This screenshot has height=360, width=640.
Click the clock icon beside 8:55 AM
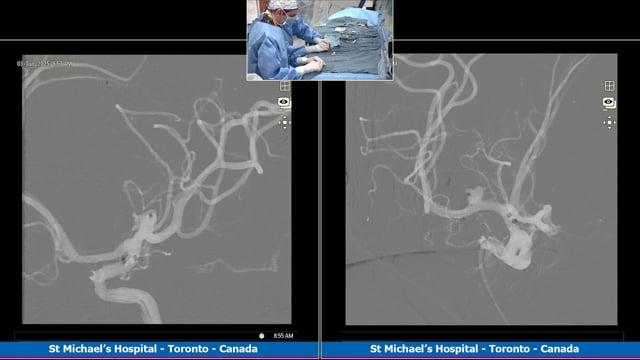click(262, 336)
